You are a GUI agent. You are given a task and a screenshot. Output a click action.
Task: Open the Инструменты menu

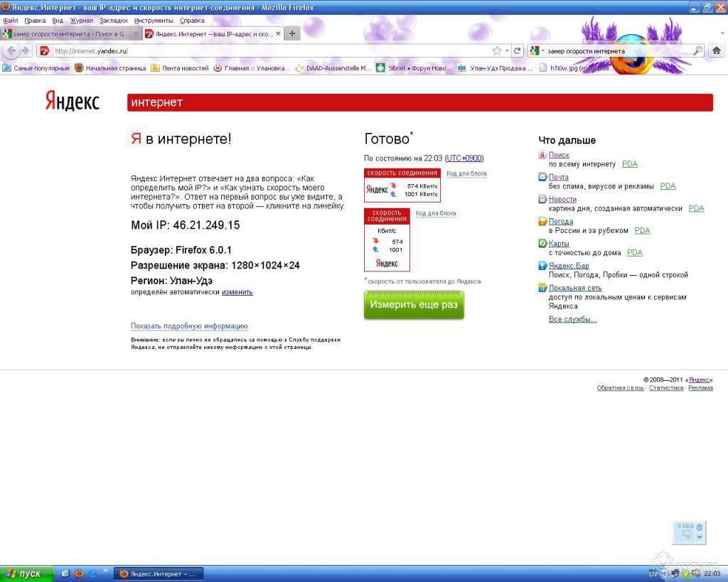(x=154, y=21)
